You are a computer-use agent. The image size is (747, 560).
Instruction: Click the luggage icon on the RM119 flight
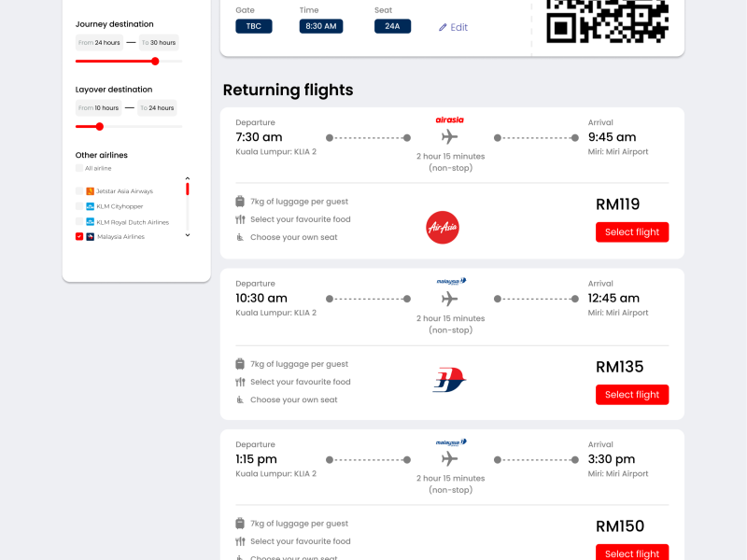[x=240, y=202]
